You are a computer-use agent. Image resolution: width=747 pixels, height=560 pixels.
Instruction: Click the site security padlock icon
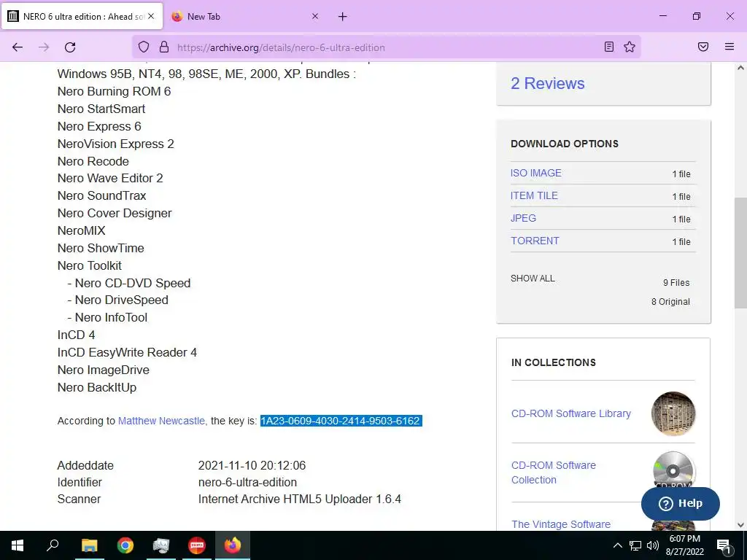pyautogui.click(x=164, y=47)
